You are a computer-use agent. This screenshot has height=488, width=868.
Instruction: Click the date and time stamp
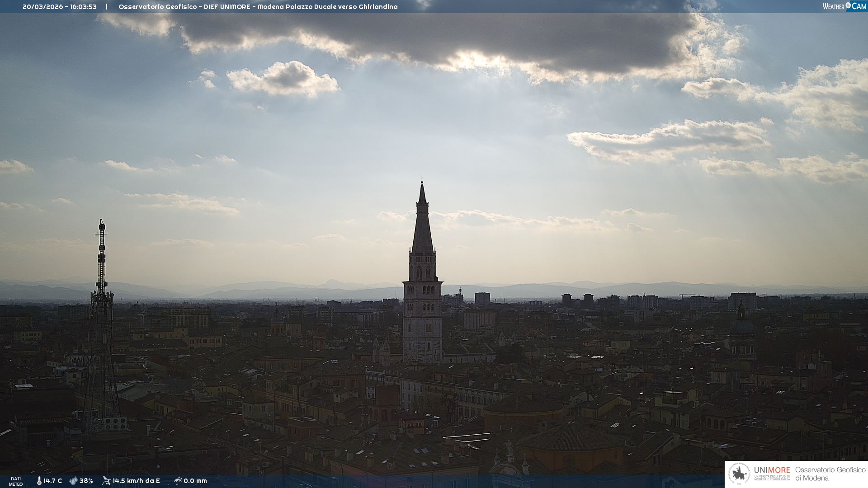60,7
